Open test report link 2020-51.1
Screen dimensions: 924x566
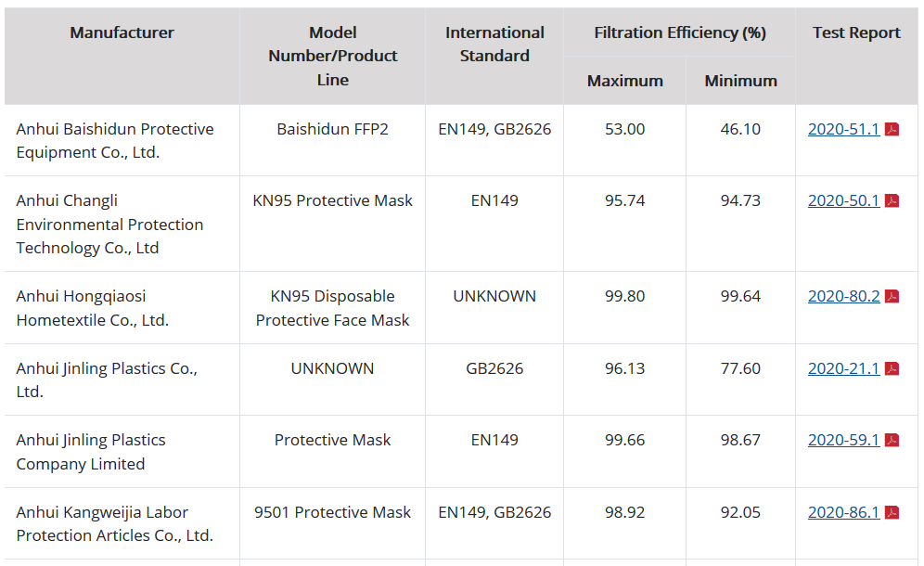tap(843, 129)
